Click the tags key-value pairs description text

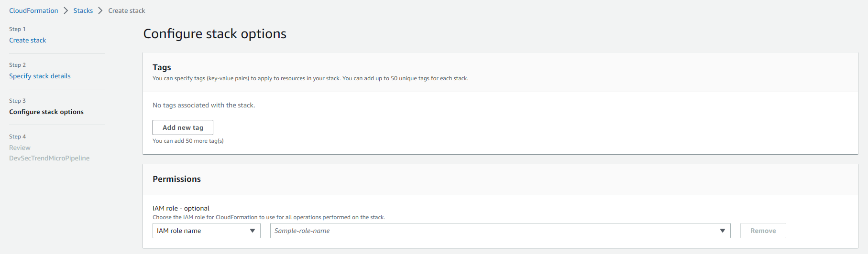click(x=310, y=78)
